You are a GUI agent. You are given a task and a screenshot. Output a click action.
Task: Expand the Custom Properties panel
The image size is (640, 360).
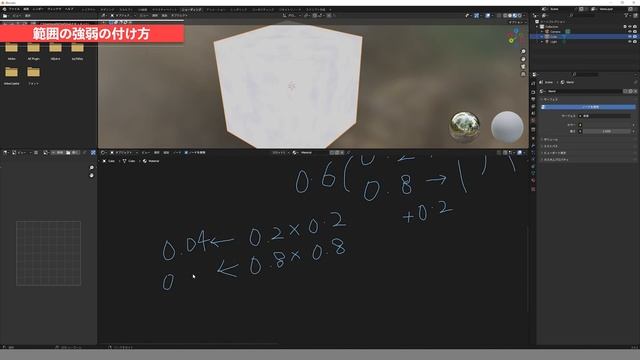tap(555, 160)
